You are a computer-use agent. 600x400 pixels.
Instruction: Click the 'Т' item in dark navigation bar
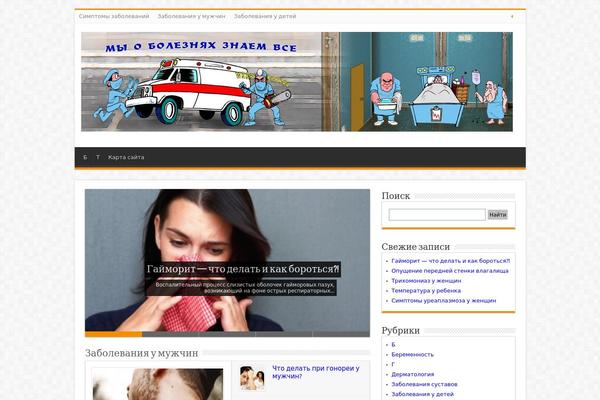(x=98, y=157)
